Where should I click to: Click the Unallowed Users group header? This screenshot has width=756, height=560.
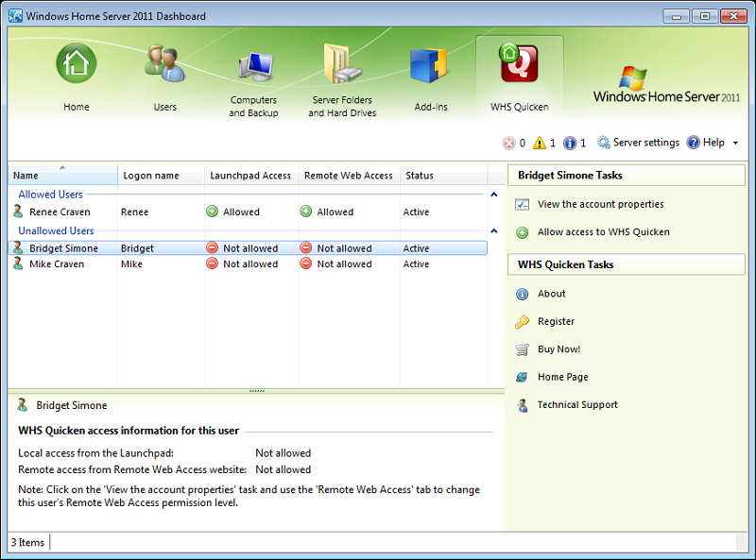56,231
